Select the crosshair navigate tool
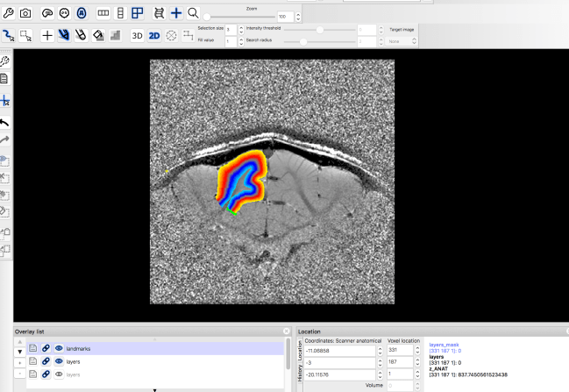Screen dimensions: 569x392 click(x=47, y=36)
